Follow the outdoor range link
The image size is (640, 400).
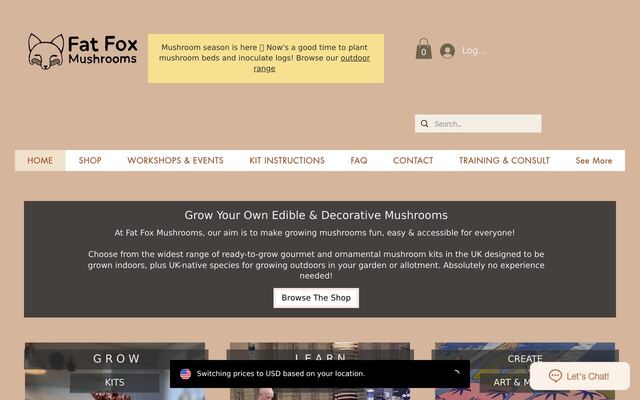coord(355,58)
